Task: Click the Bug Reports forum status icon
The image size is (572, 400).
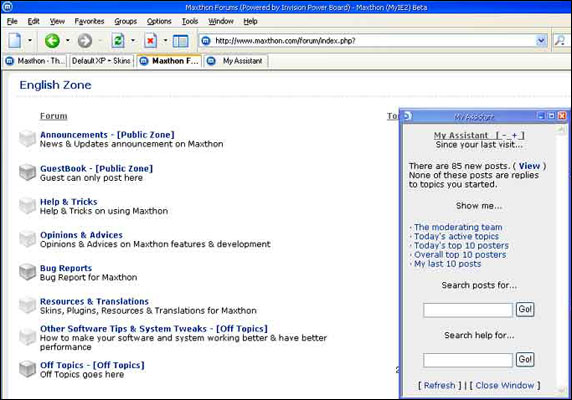Action: (x=27, y=272)
